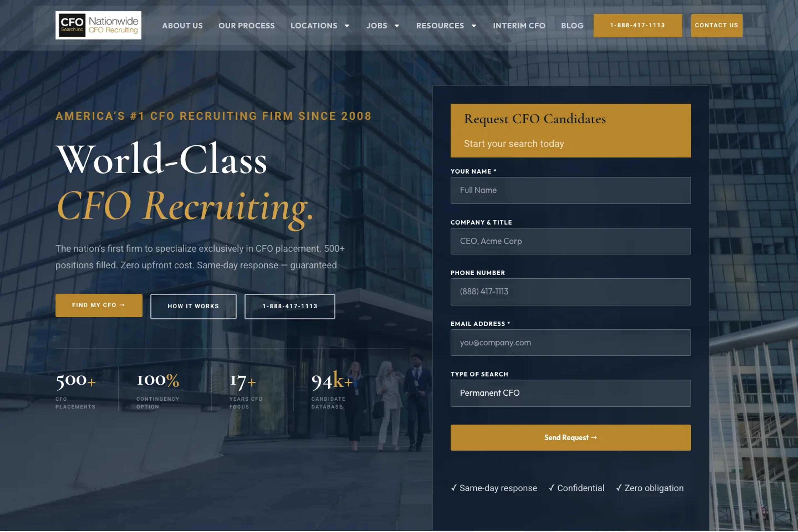Viewport: 798px width, 532px height.
Task: Open the Locations menu item
Action: pyautogui.click(x=314, y=26)
